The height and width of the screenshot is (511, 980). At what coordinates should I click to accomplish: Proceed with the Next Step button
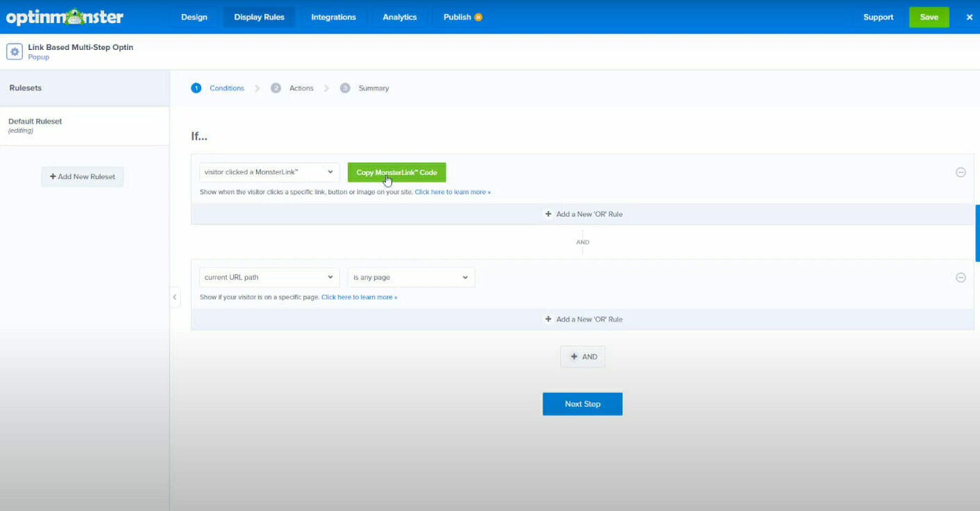click(582, 404)
